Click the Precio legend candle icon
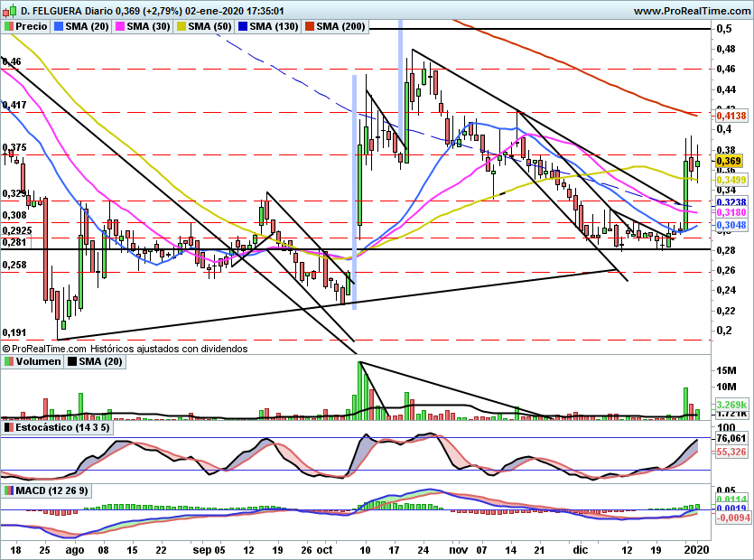Screen dimensions: 754x560 point(9,27)
